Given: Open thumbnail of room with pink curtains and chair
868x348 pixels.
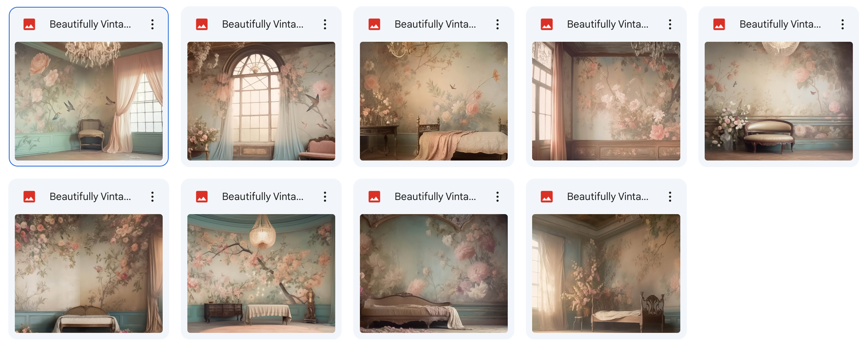Looking at the screenshot, I should click(89, 101).
